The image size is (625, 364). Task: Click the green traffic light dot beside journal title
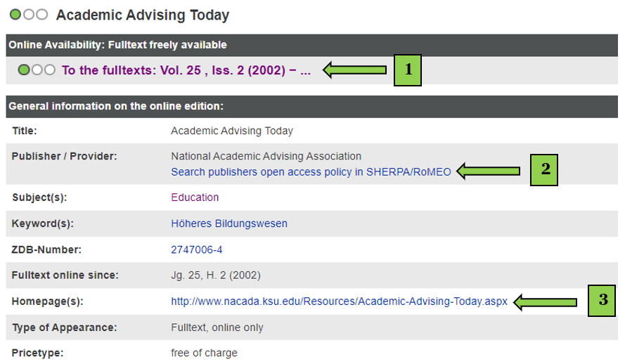pos(15,15)
